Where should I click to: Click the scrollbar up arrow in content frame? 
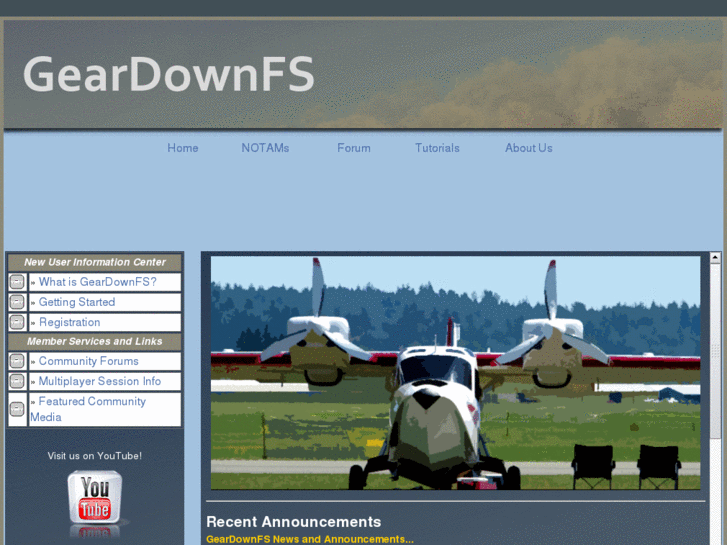[715, 257]
